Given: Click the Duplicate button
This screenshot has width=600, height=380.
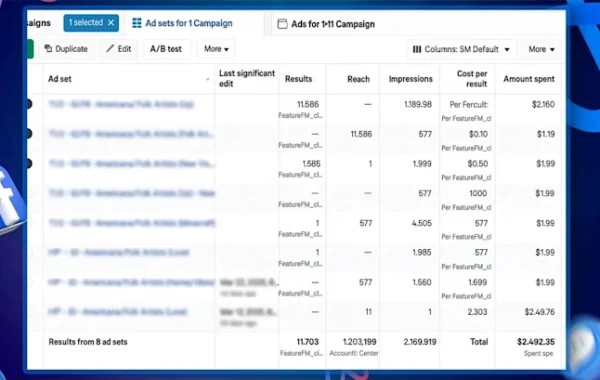Looking at the screenshot, I should pyautogui.click(x=66, y=49).
